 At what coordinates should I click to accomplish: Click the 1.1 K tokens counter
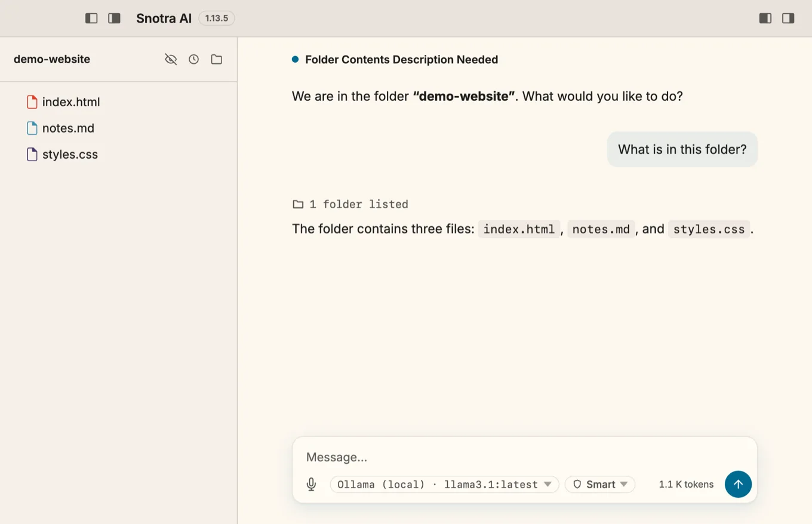pyautogui.click(x=686, y=485)
